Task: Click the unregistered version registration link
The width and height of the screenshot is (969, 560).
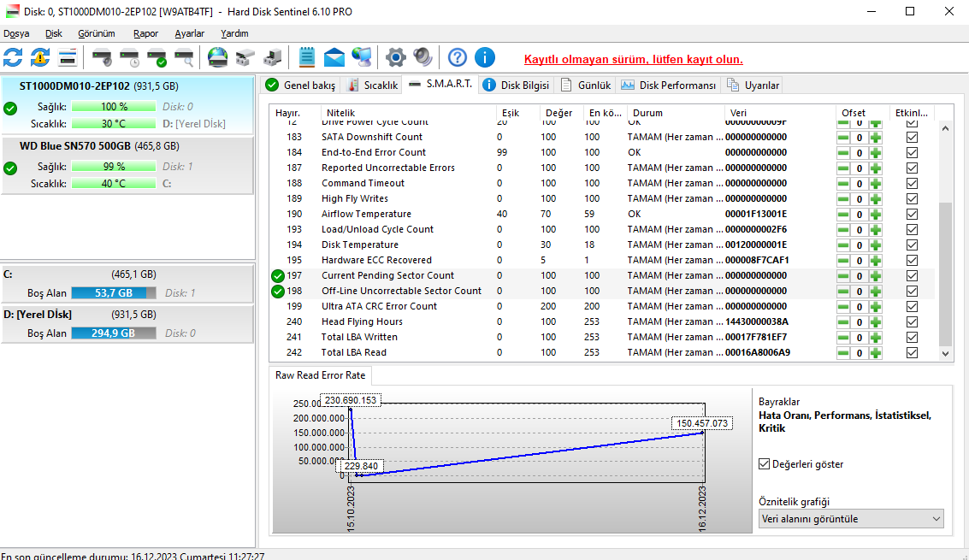Action: click(633, 60)
